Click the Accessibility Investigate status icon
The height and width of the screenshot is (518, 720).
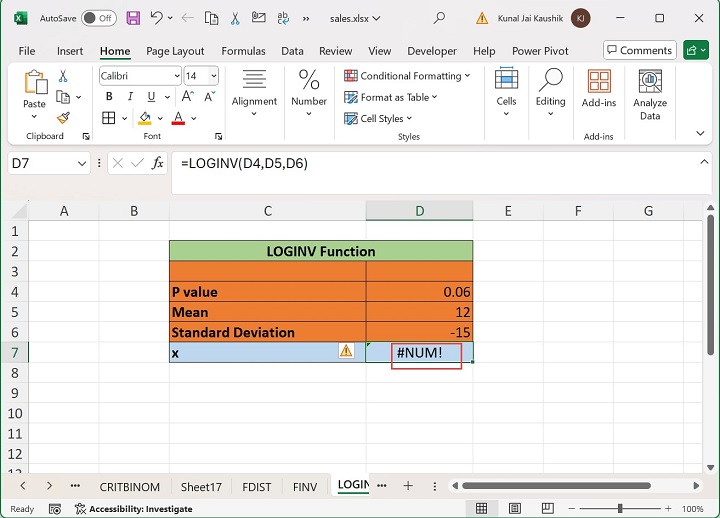pos(80,508)
